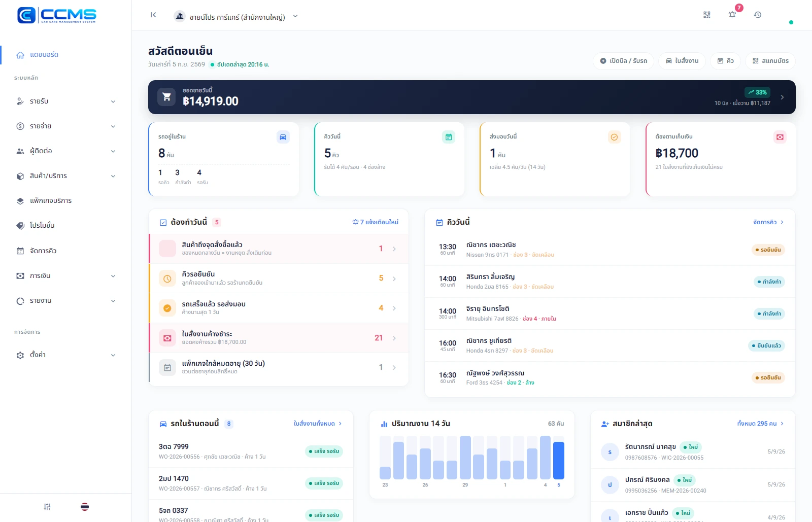
Task: Go to แดชบอร์ด in the sidebar
Action: click(x=66, y=55)
